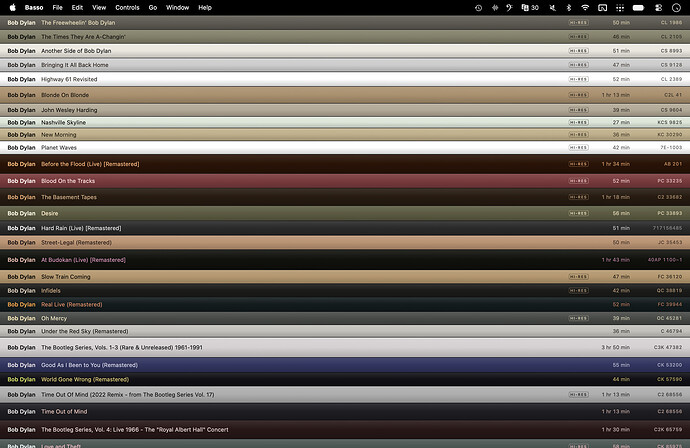
Task: Click the clock icon at the menu bar end
Action: click(676, 7)
